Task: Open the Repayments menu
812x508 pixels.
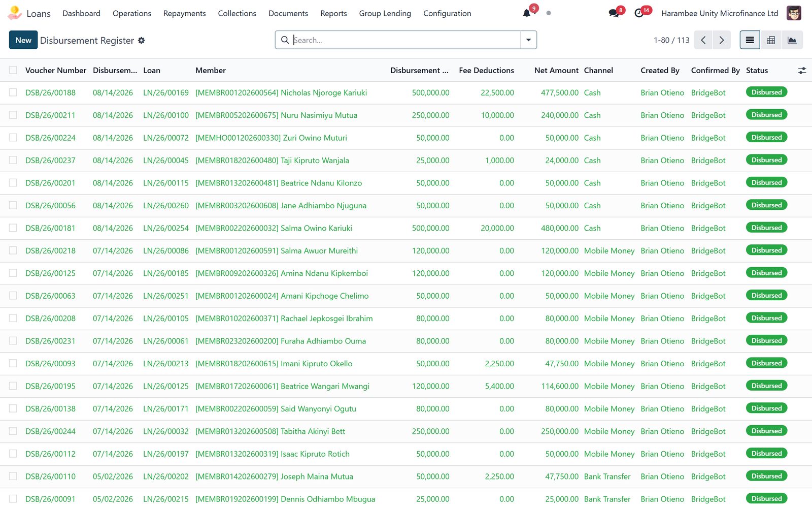Action: click(x=185, y=13)
